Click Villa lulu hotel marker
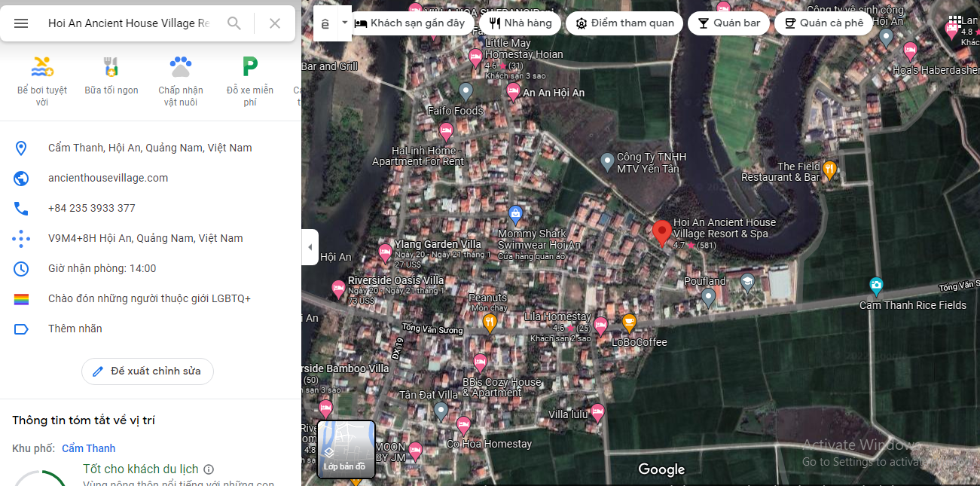This screenshot has width=980, height=486. click(597, 412)
